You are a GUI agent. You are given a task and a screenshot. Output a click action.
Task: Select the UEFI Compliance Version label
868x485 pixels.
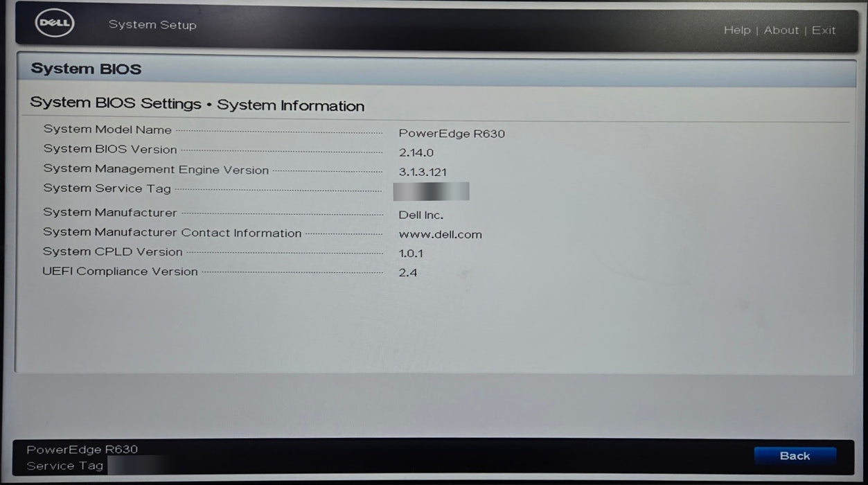(x=121, y=272)
